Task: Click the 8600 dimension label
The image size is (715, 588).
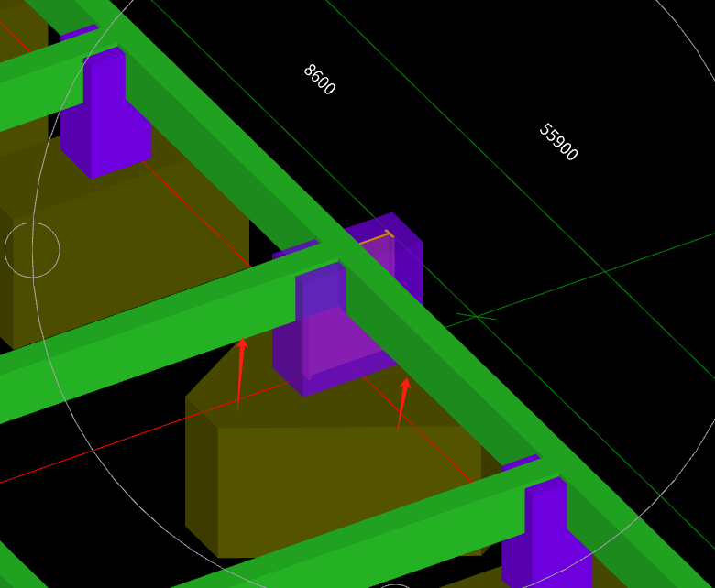Action: (320, 80)
